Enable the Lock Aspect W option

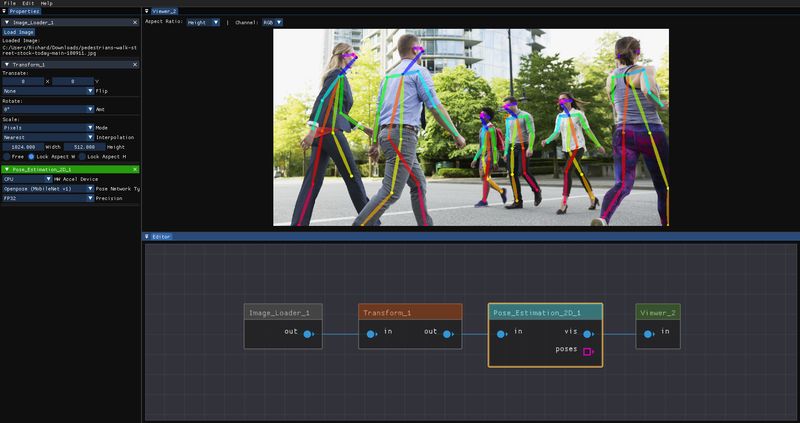click(x=32, y=156)
